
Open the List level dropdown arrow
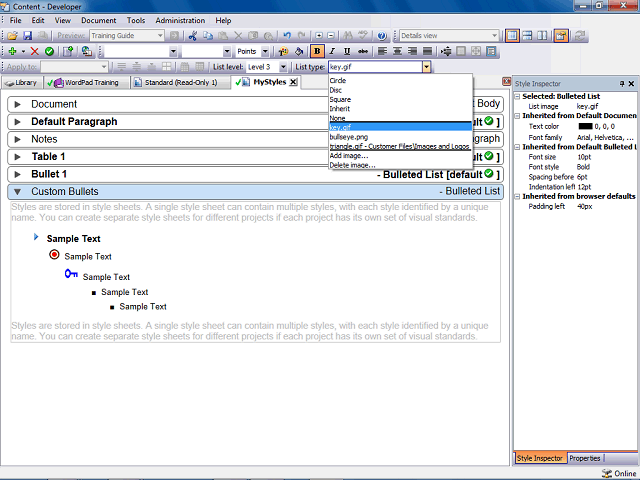point(283,67)
